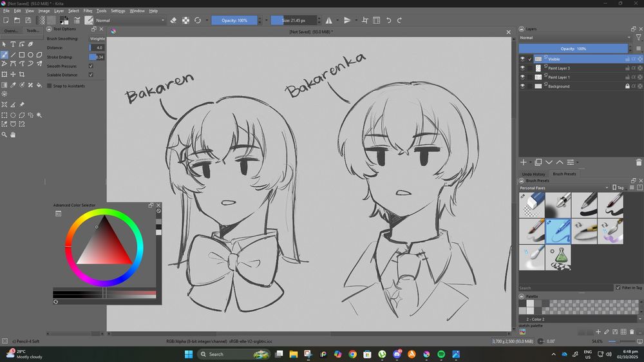Open the Filter menu
The image size is (644, 362).
(x=88, y=11)
